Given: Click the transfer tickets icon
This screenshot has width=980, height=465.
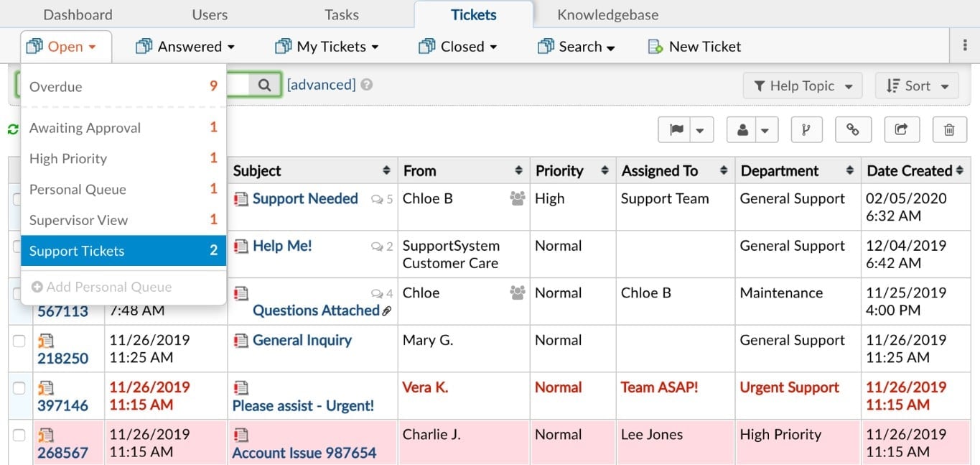Looking at the screenshot, I should coord(901,129).
